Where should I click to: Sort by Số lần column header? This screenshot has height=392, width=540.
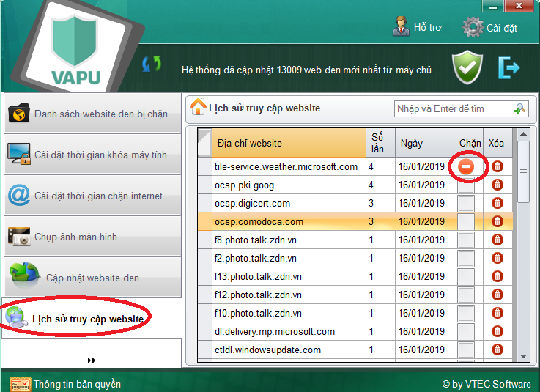pyautogui.click(x=380, y=143)
